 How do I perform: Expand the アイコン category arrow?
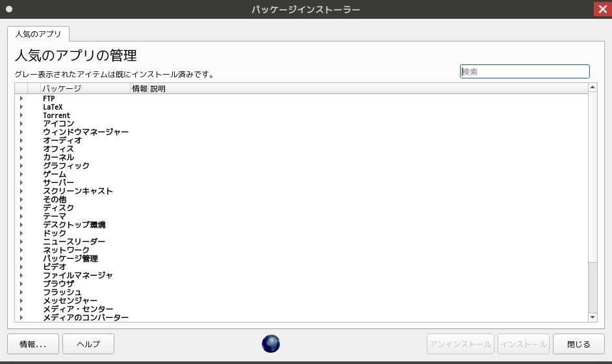click(x=21, y=123)
